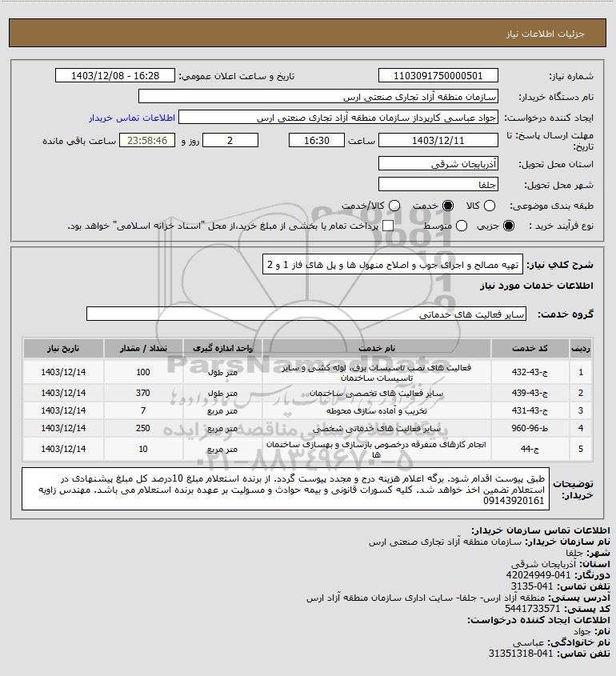Viewport: 616px width, 676px height.
Task: Click the remaining time field 23:58:46
Action: (x=147, y=141)
